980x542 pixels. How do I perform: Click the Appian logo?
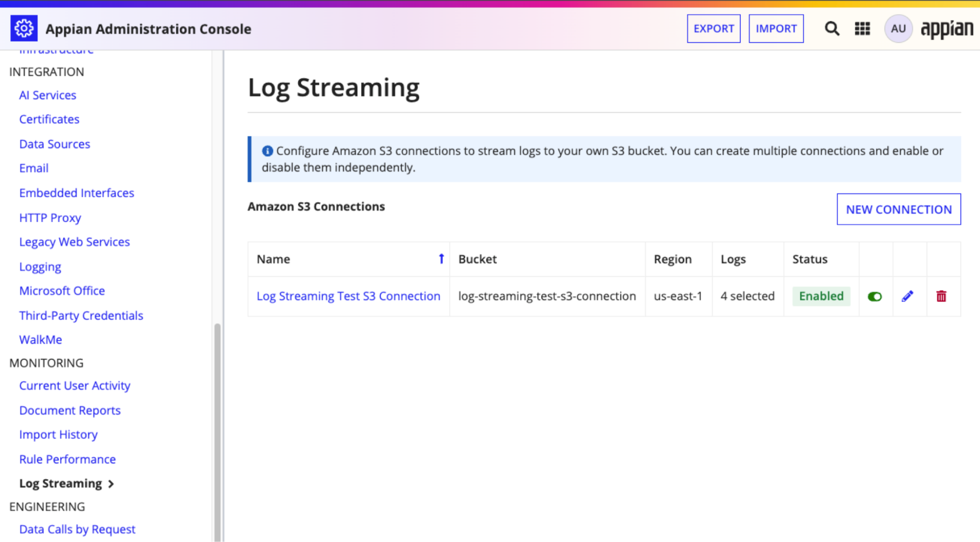tap(947, 29)
